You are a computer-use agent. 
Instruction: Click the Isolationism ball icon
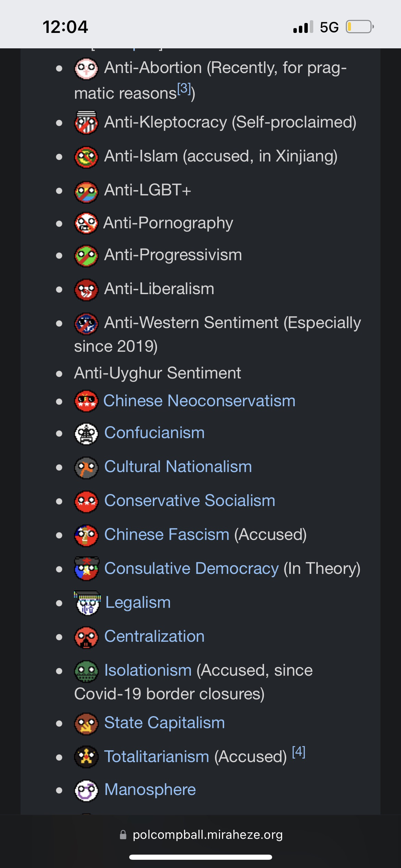[86, 671]
